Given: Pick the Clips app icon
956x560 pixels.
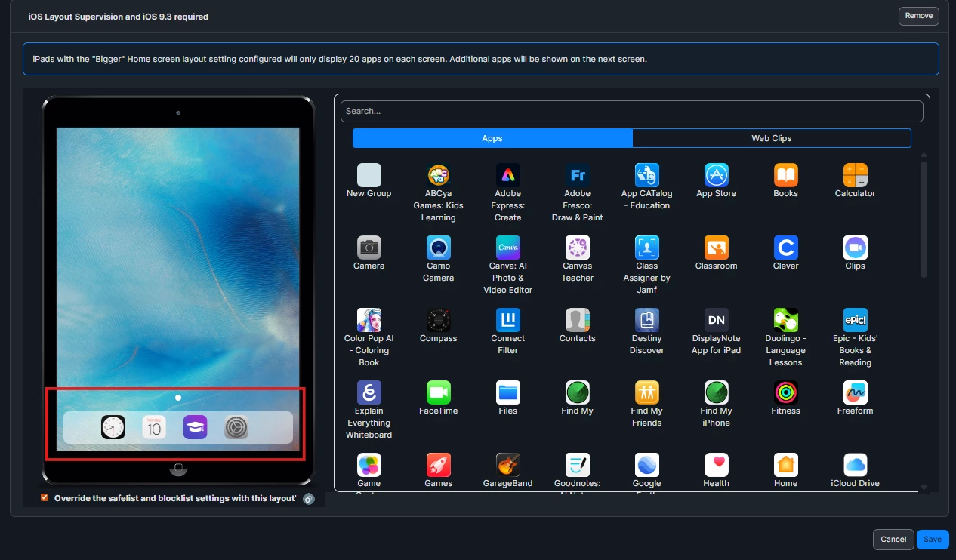Looking at the screenshot, I should [855, 248].
